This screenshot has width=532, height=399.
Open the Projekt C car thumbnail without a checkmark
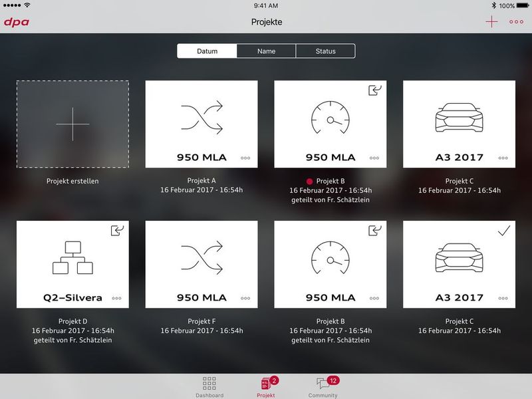pyautogui.click(x=459, y=124)
